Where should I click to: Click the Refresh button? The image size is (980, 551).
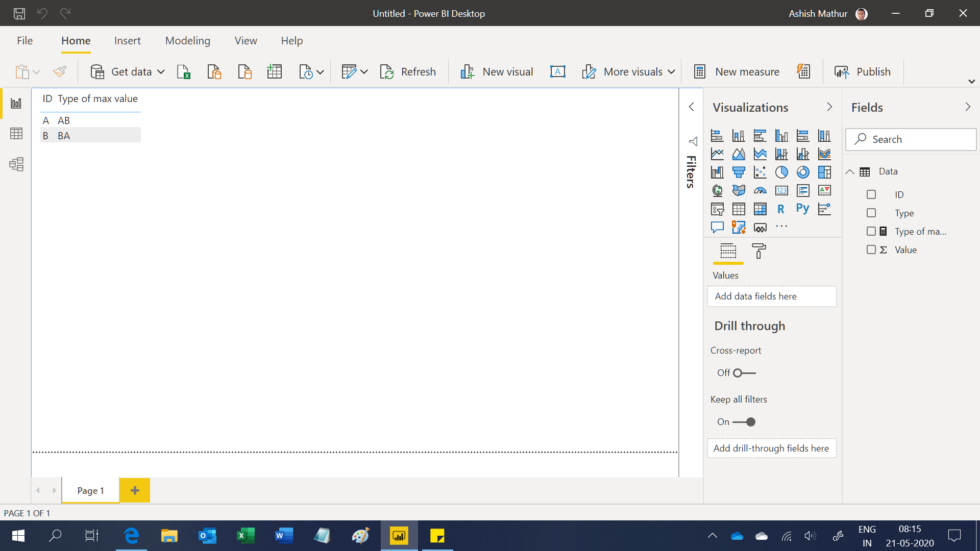point(408,72)
